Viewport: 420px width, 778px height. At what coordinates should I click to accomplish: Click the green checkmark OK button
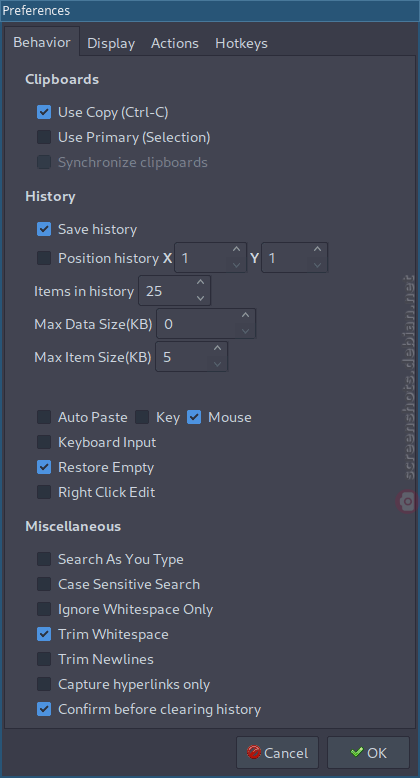(x=368, y=753)
